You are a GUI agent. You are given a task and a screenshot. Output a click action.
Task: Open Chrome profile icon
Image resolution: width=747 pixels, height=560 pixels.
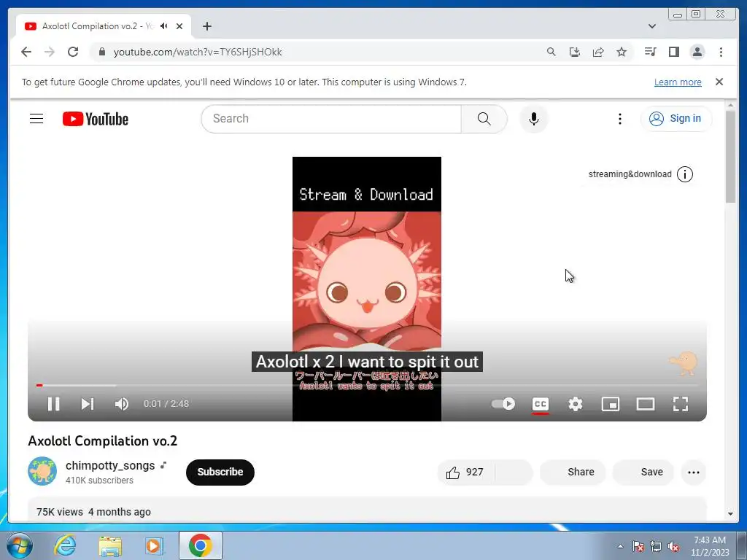(697, 52)
